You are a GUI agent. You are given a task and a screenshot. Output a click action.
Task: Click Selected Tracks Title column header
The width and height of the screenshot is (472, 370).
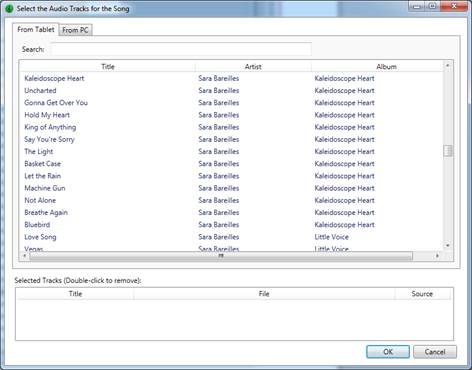pos(75,294)
